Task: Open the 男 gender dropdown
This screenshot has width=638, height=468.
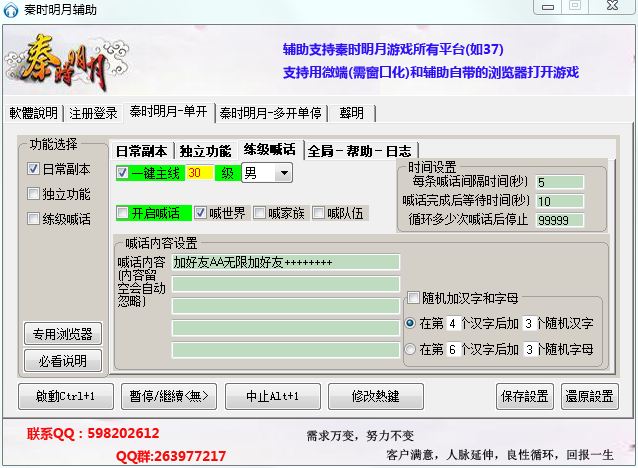Action: [267, 173]
